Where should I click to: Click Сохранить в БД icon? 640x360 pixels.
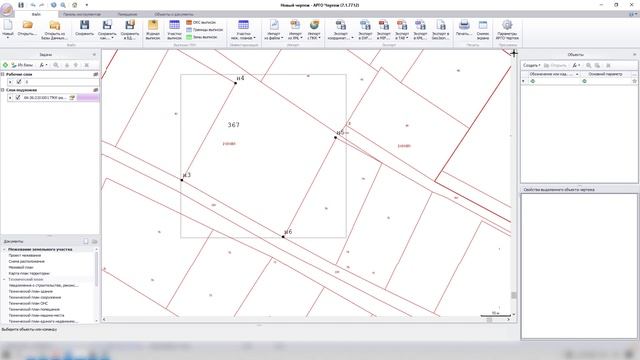click(x=130, y=25)
